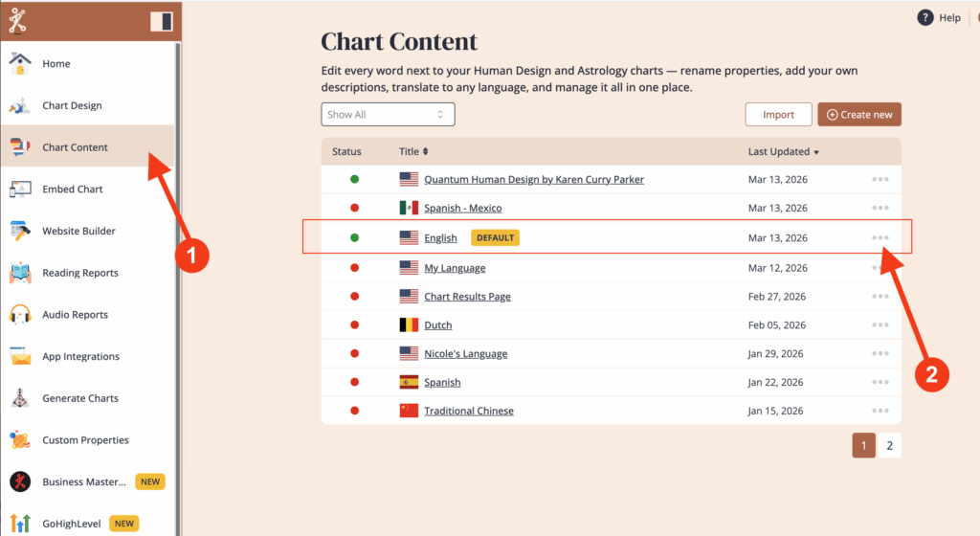Open Quantum Human Design by Karen Curry Parker
The width and height of the screenshot is (980, 536).
pos(533,179)
